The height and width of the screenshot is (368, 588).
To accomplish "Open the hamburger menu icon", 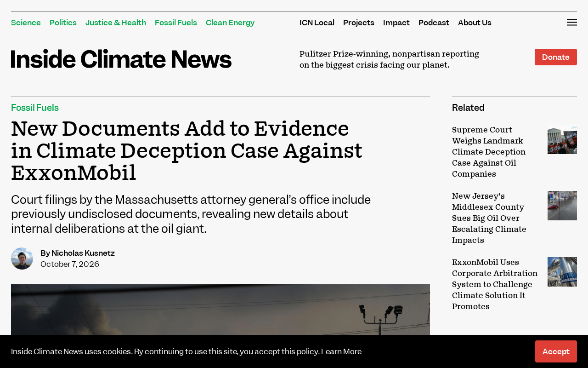I will (572, 23).
